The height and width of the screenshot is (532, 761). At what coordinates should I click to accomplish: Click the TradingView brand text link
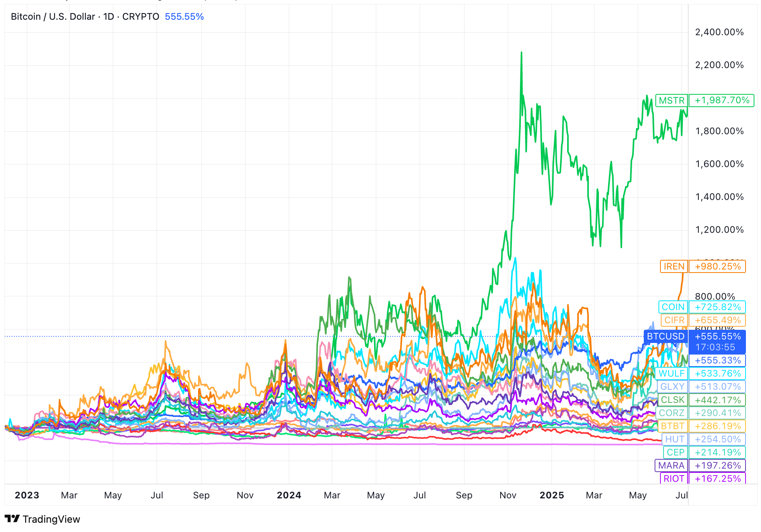(51, 519)
